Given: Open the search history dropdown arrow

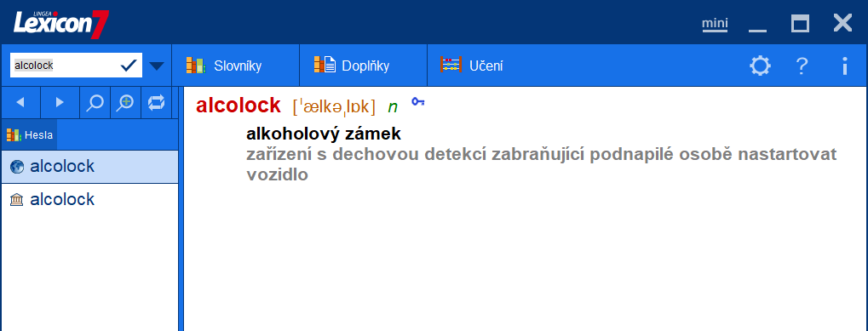Looking at the screenshot, I should click(158, 66).
